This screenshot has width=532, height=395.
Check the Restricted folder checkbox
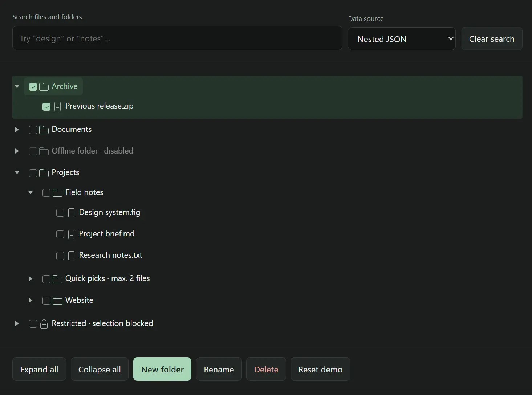click(x=33, y=324)
